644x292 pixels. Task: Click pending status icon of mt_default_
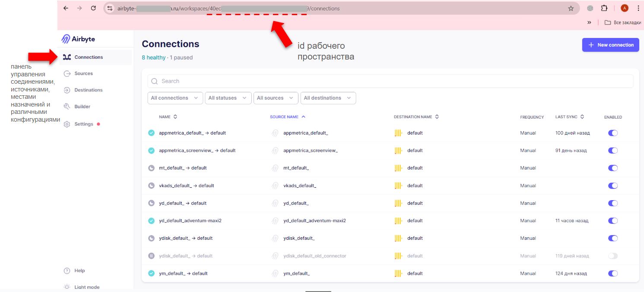click(151, 168)
